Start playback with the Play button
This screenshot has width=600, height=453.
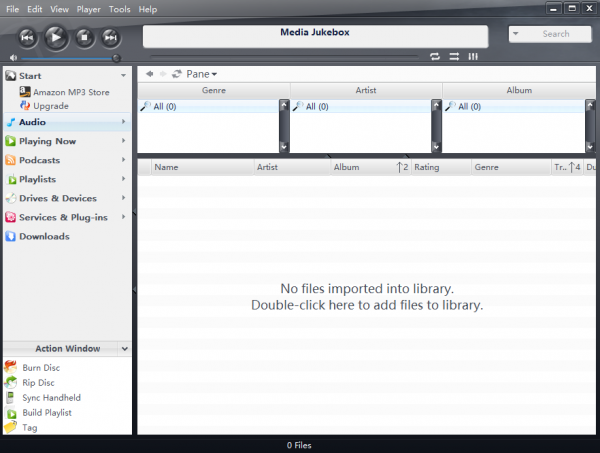(56, 37)
